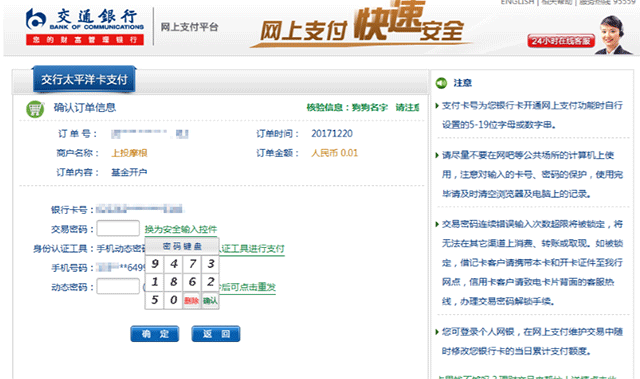Select the 交行太平洋卡支付 tab
Screen dimensions: 640x379
[x=84, y=79]
